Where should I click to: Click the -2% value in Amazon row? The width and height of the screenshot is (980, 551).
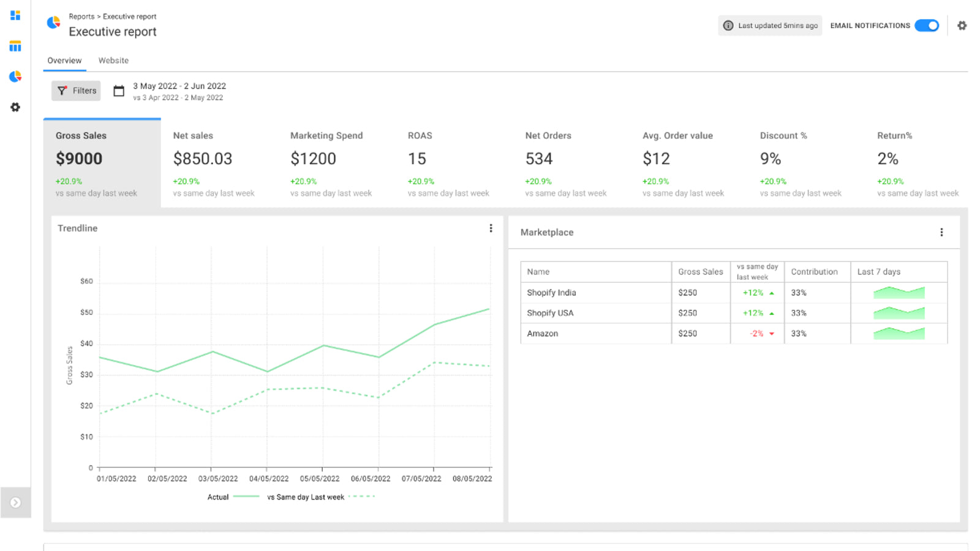757,334
